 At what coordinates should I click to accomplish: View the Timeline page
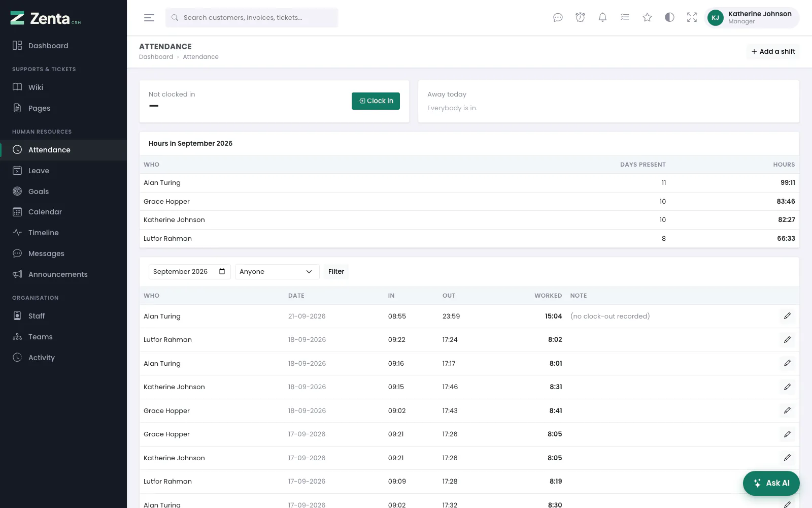coord(63,233)
